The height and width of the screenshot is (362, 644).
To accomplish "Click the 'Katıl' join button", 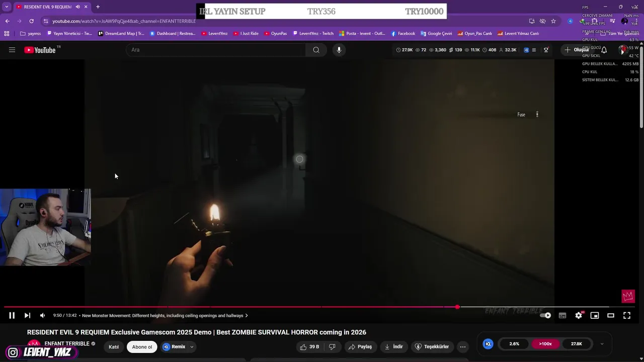I will pyautogui.click(x=114, y=347).
